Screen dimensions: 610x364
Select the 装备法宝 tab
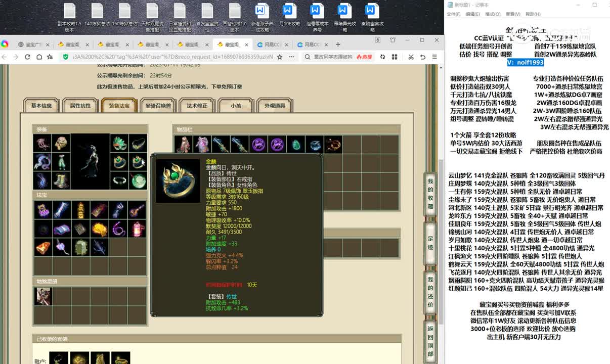tap(119, 106)
